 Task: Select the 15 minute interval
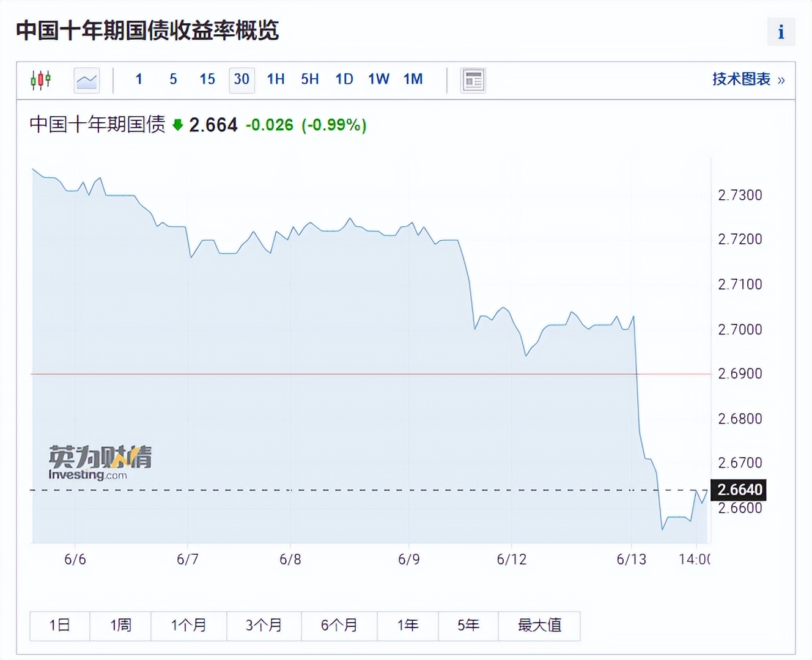pos(207,79)
